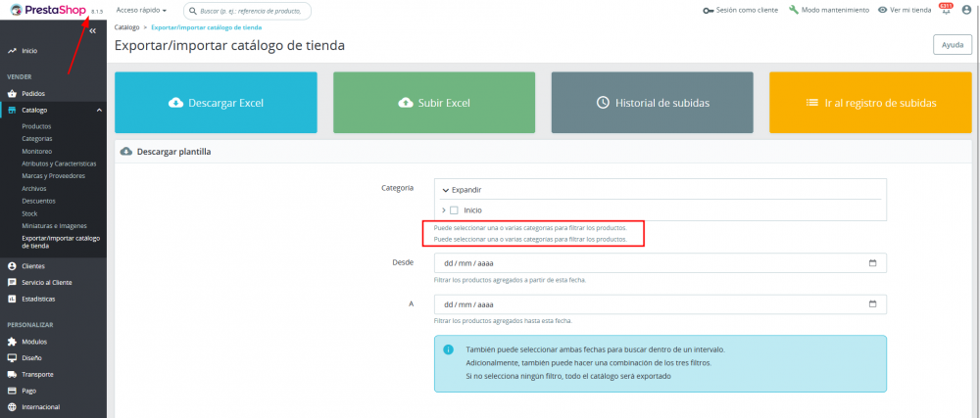Click Ir al registro de subidas
This screenshot has width=980, height=418.
point(870,103)
